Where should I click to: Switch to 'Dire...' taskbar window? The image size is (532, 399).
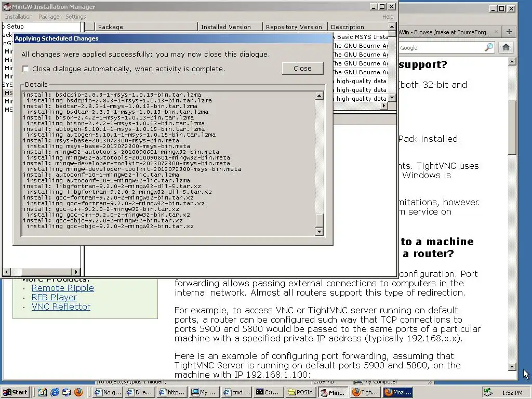pyautogui.click(x=140, y=392)
